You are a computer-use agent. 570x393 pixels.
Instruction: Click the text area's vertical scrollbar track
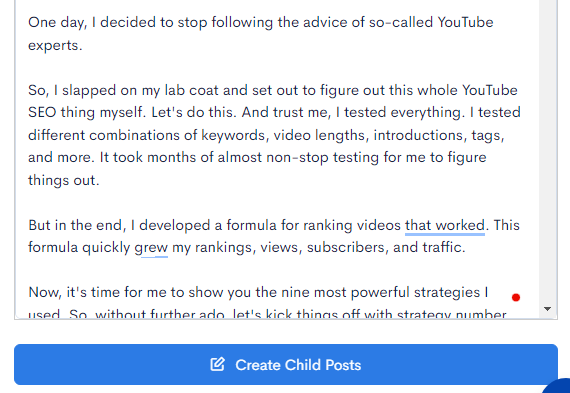[x=547, y=153]
